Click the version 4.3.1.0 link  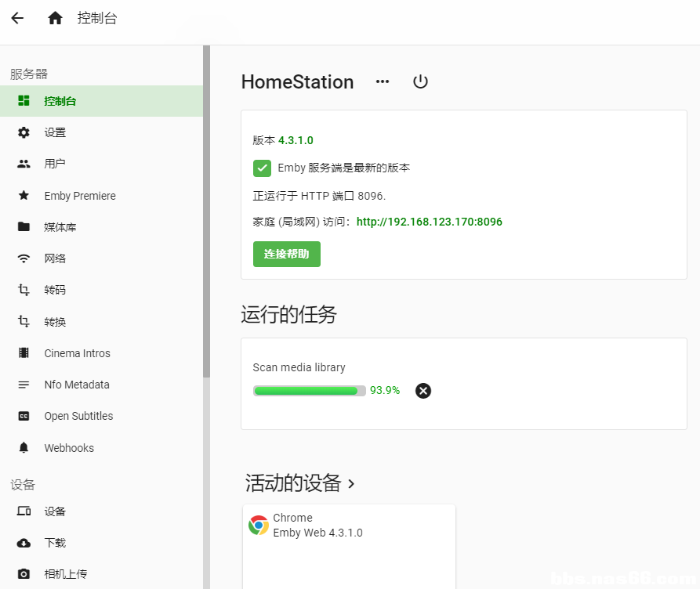click(x=296, y=140)
